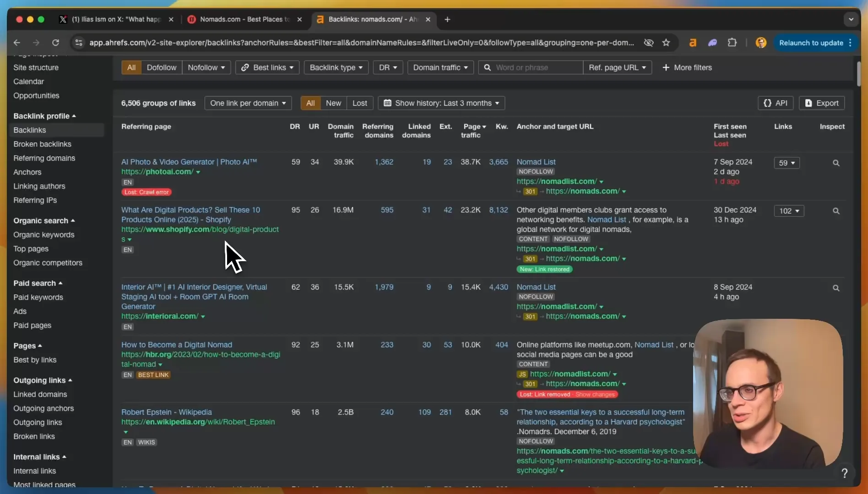Open the Ahrefs extension icon in toolbar
Viewport: 868px width, 494px height.
click(x=693, y=43)
